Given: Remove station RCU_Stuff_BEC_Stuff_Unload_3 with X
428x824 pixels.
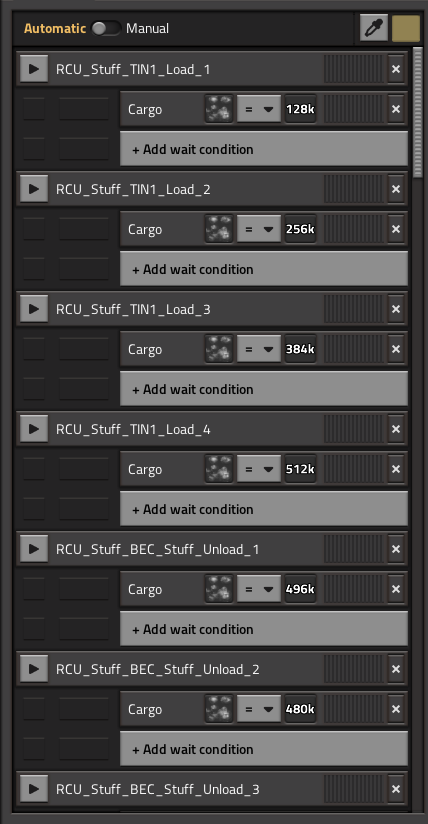Looking at the screenshot, I should click(x=396, y=789).
